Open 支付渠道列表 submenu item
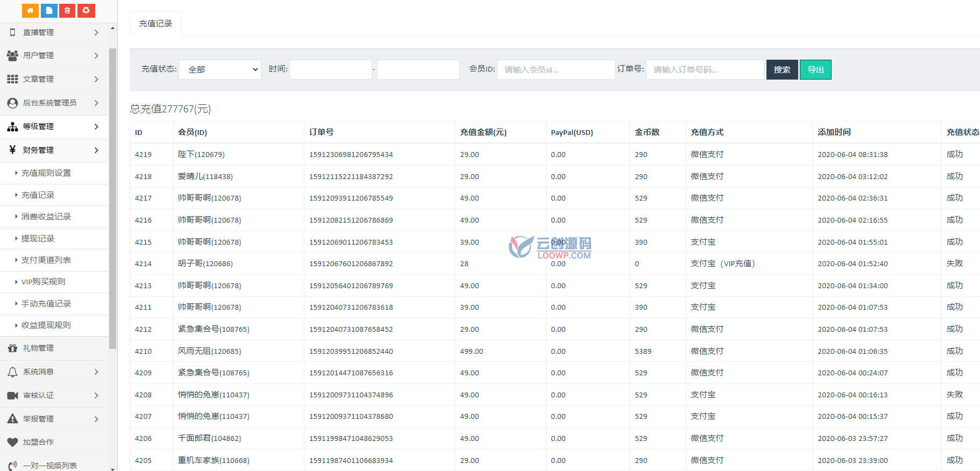Viewport: 980px width, 471px height. [46, 260]
